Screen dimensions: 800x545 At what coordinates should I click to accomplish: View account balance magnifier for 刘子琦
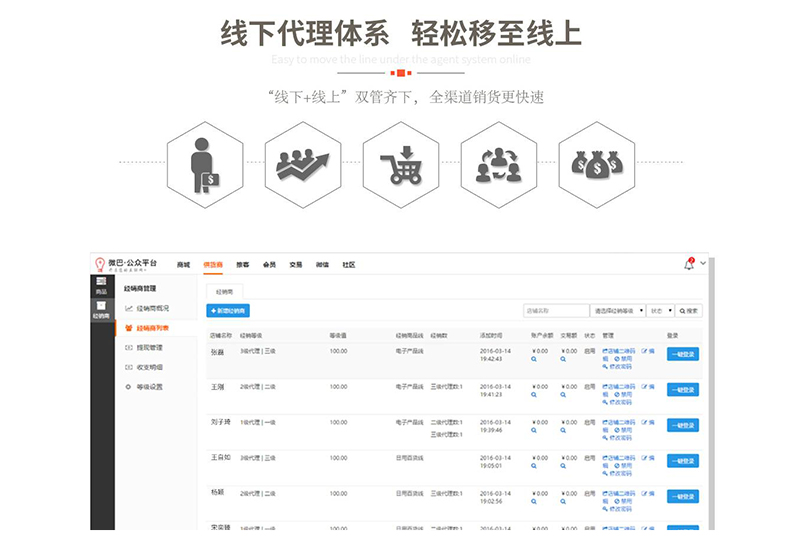[534, 431]
